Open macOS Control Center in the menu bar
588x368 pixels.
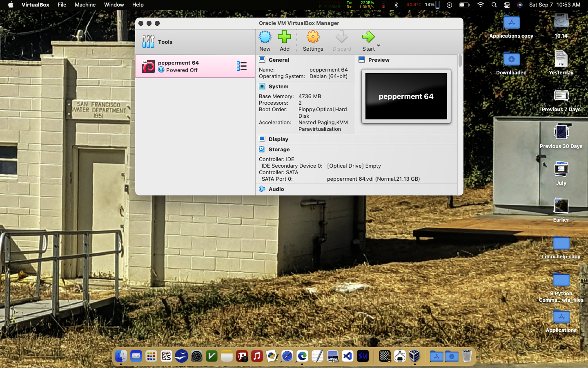pyautogui.click(x=507, y=5)
